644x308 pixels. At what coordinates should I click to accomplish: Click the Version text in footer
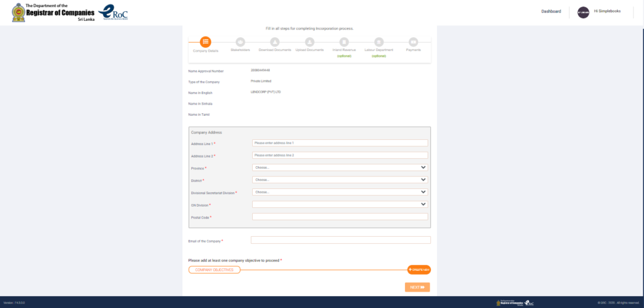[x=14, y=303]
